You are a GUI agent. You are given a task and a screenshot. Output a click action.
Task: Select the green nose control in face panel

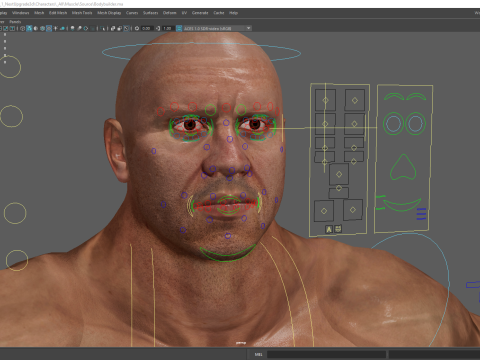click(x=403, y=167)
